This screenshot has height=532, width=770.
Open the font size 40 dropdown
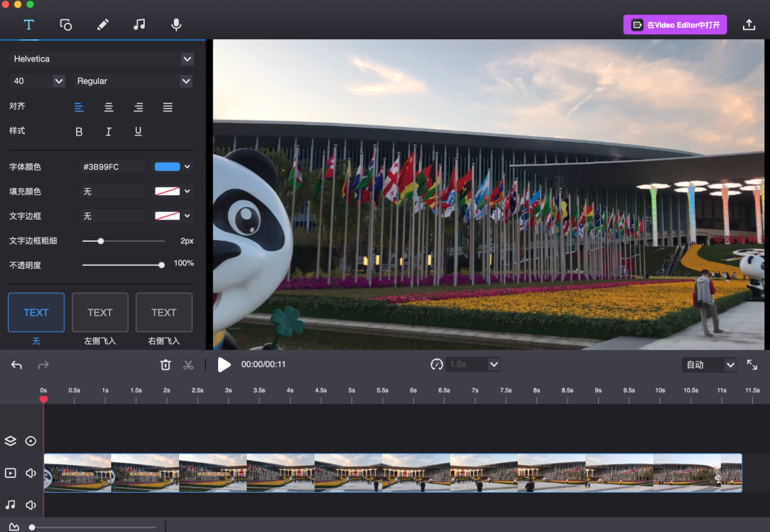coord(37,81)
